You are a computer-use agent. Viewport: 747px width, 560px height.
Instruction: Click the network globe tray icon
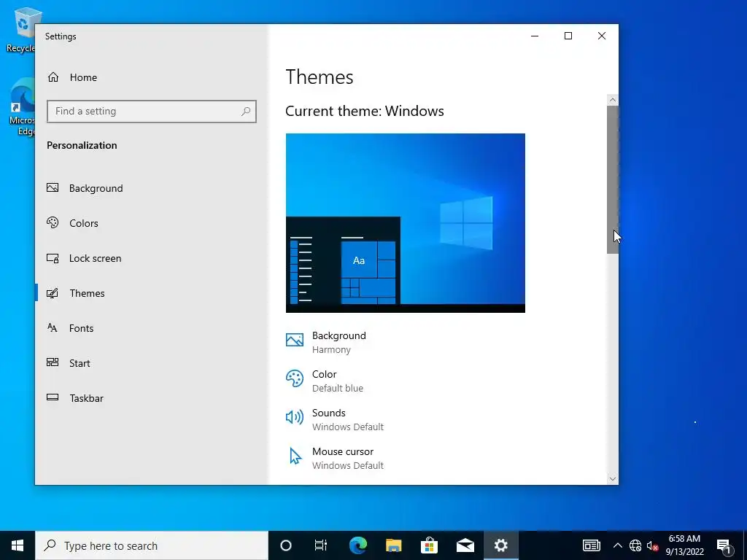(x=635, y=545)
